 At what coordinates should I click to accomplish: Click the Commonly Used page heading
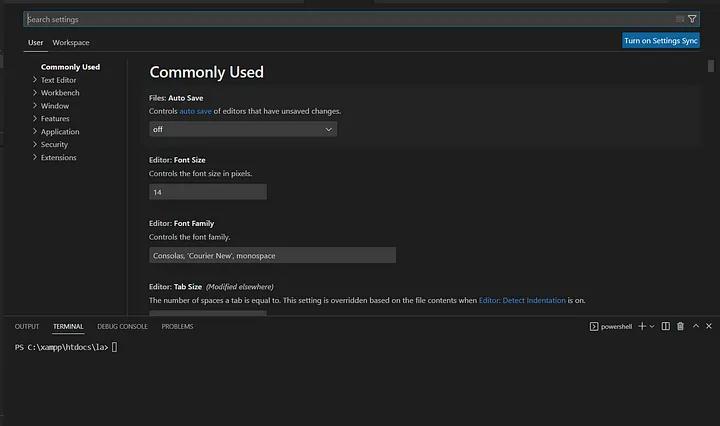pyautogui.click(x=207, y=72)
